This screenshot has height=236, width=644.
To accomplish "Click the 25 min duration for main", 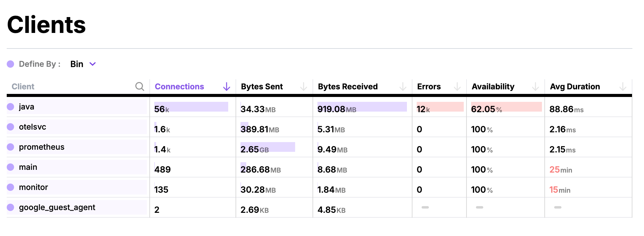I will 561,170.
